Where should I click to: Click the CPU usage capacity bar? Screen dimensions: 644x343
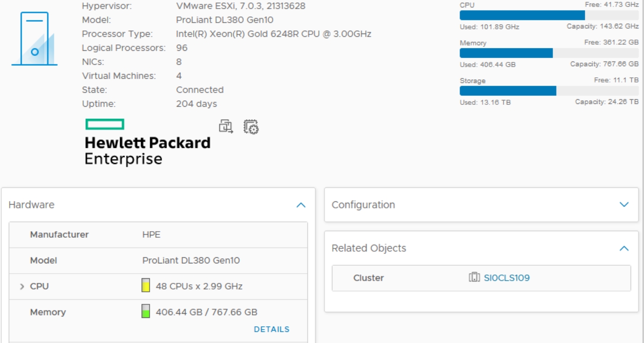pos(549,15)
